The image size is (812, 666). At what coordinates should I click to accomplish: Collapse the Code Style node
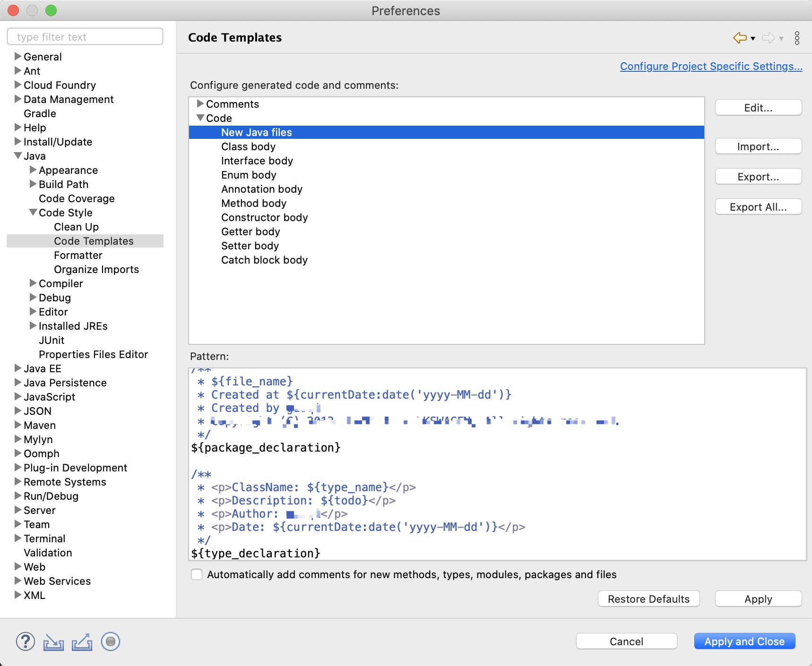click(x=33, y=212)
